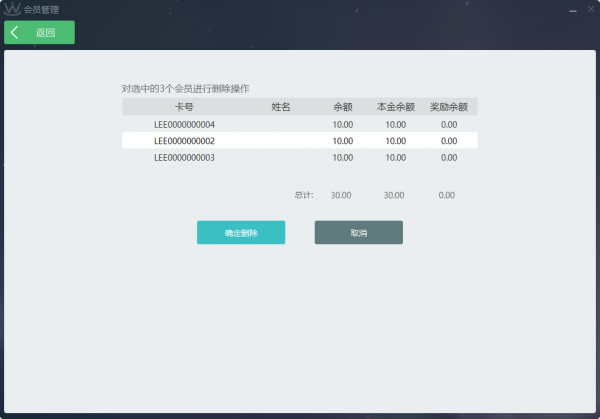Select card row LEE0000000003

300,157
